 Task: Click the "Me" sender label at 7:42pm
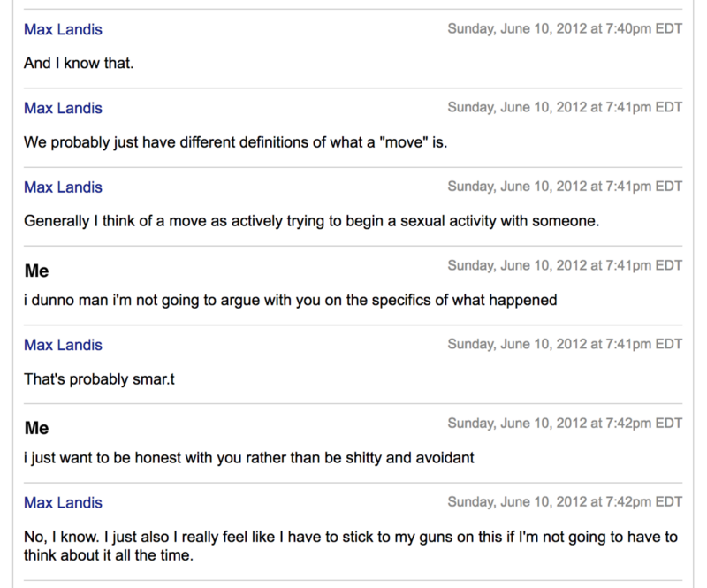(x=36, y=428)
